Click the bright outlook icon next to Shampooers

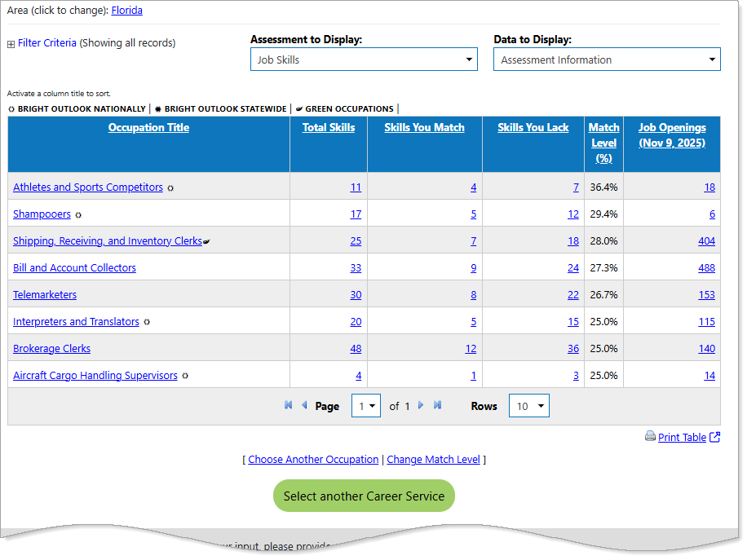click(78, 215)
